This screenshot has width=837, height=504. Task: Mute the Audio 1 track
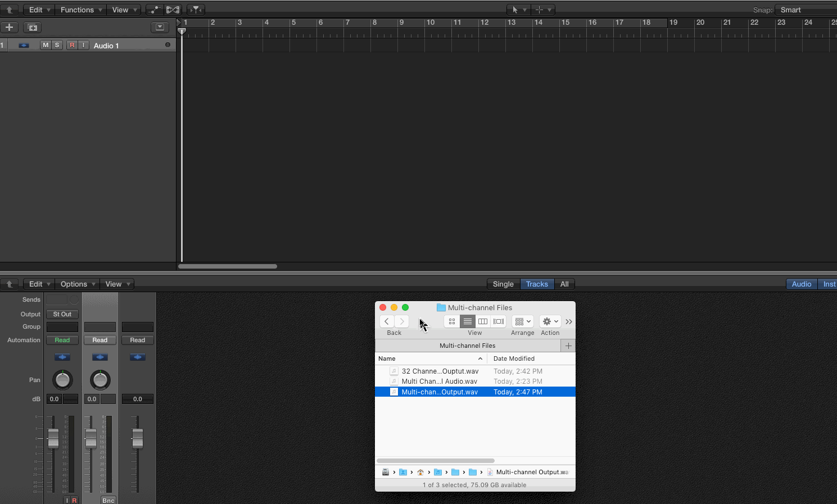coord(46,45)
